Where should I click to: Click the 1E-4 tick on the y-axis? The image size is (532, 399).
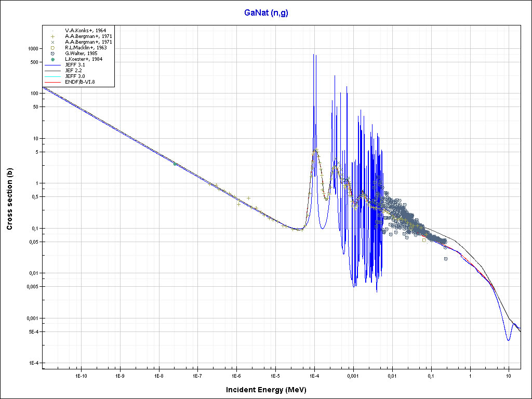(33, 363)
